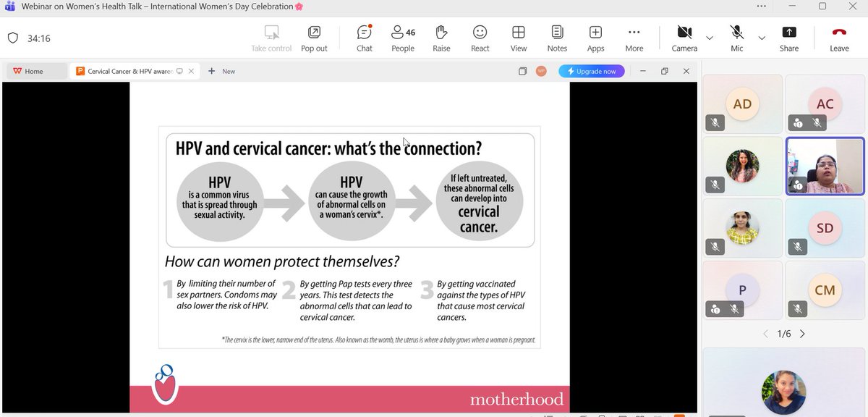
Task: Change meeting layout with View
Action: [x=519, y=38]
